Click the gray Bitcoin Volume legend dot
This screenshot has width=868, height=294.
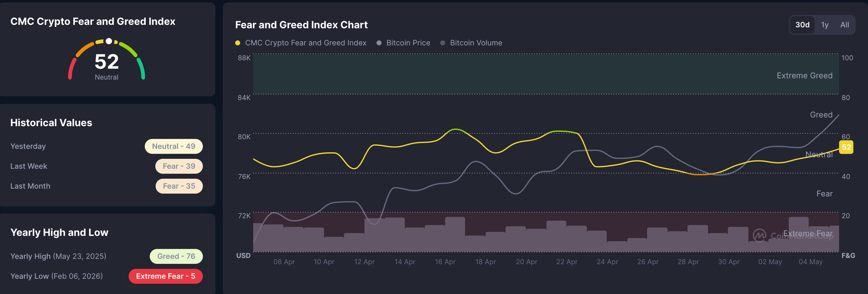[x=443, y=43]
